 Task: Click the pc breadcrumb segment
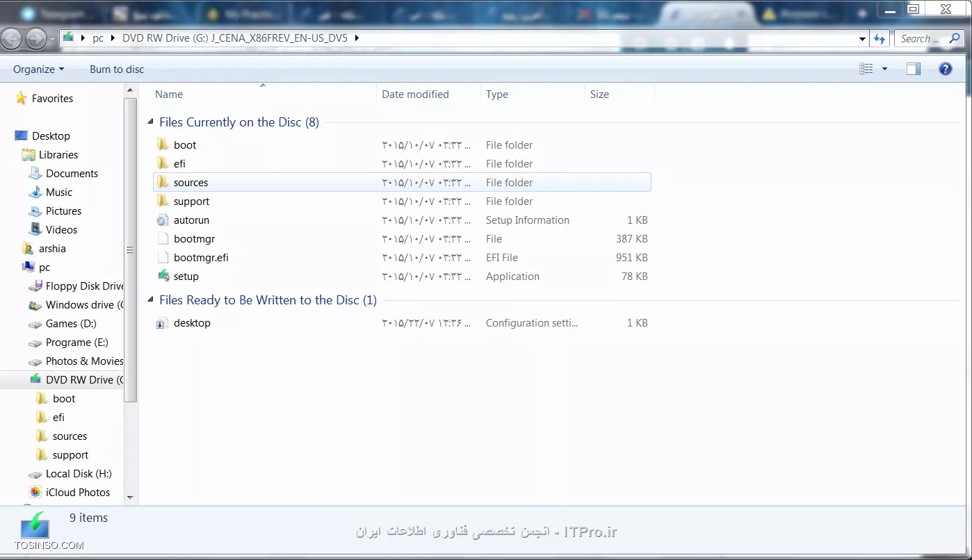pyautogui.click(x=98, y=38)
